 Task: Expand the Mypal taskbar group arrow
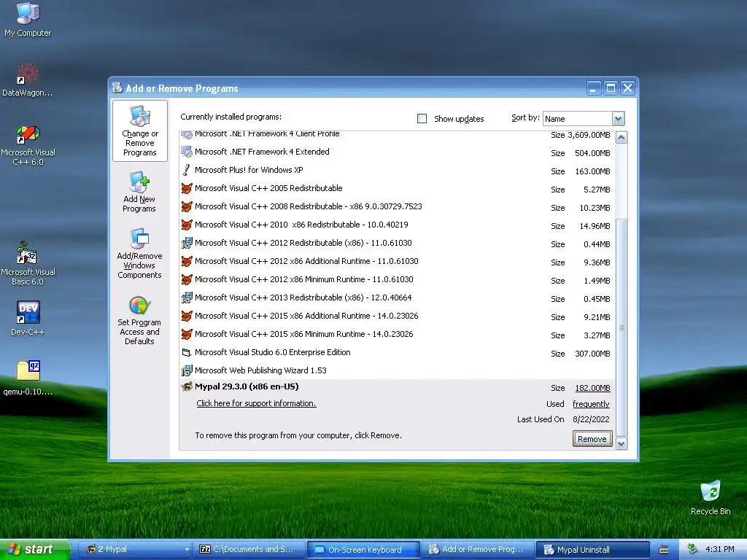(187, 550)
